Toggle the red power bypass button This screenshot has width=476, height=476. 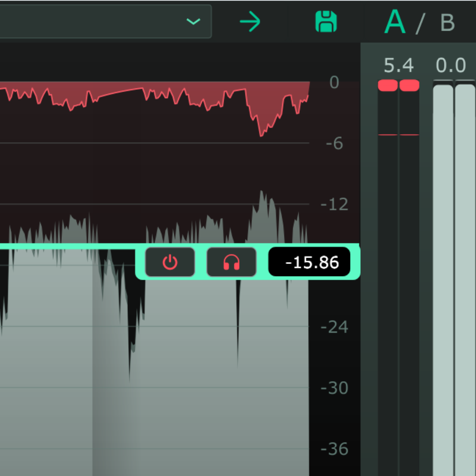[170, 262]
